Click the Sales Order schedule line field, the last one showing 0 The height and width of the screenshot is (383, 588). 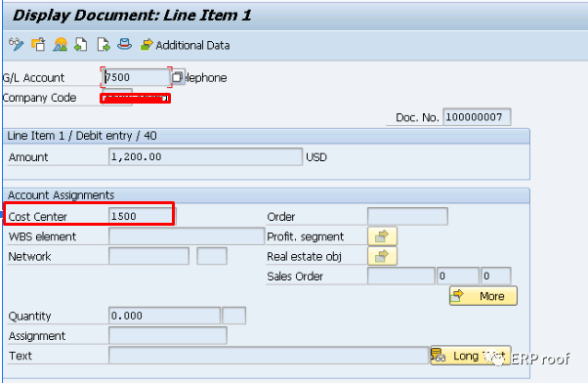coord(496,277)
